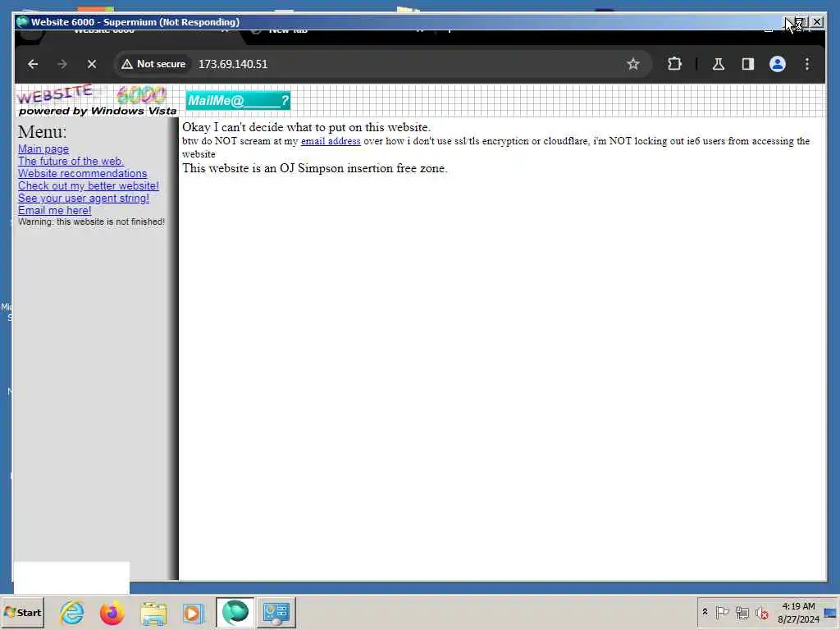Image resolution: width=840 pixels, height=630 pixels.
Task: Open the three-dot browser menu
Action: point(807,64)
